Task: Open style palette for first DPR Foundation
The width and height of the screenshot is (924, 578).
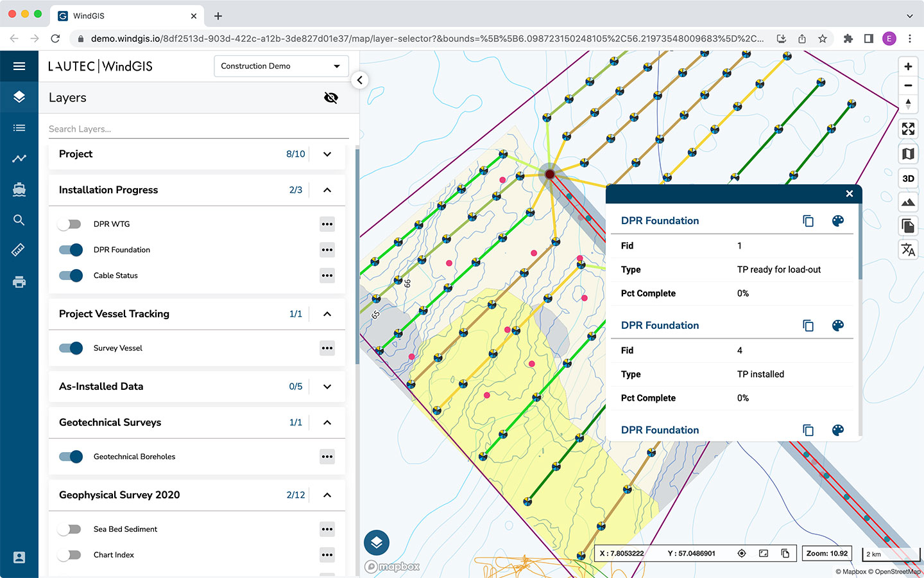Action: (837, 221)
